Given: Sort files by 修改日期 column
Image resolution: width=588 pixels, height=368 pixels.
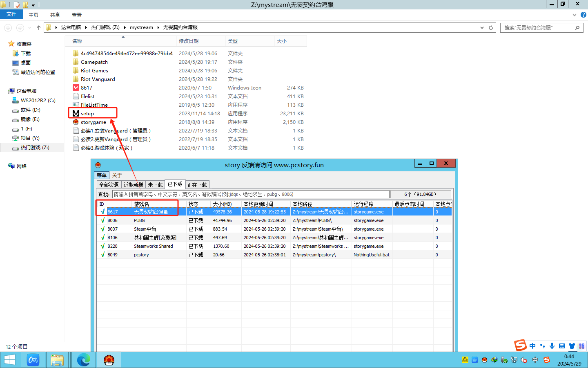Looking at the screenshot, I should 200,41.
